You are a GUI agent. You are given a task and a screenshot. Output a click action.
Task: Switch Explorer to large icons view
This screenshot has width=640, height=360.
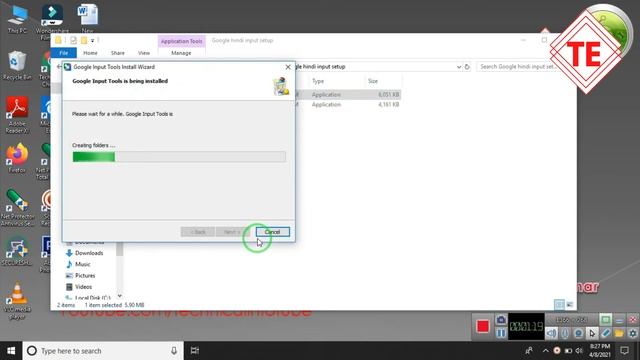pyautogui.click(x=570, y=304)
